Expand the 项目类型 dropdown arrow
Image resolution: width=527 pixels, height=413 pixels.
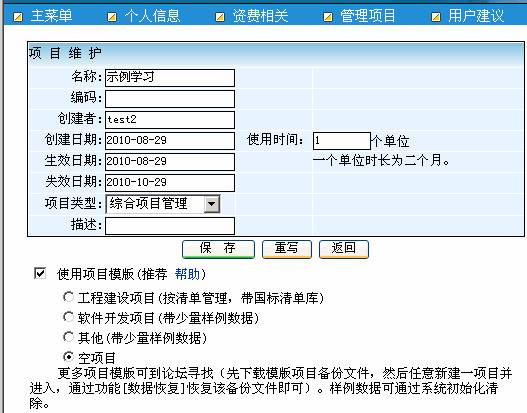212,204
